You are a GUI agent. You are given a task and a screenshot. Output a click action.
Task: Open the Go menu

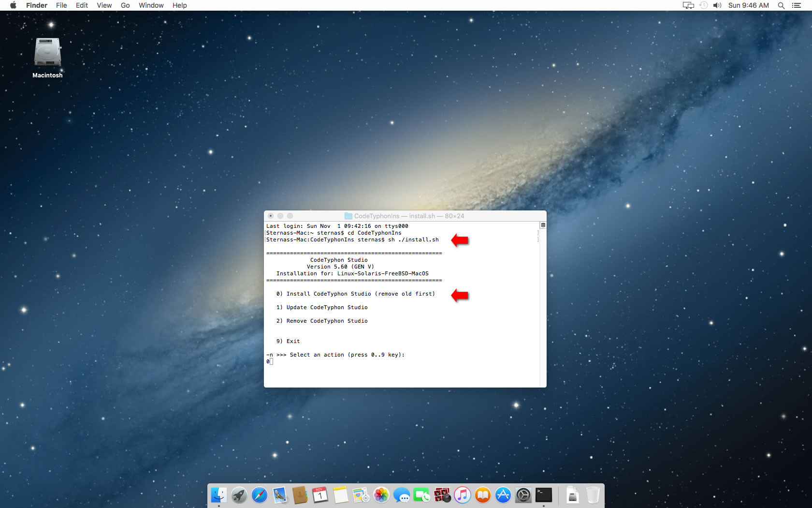[125, 5]
